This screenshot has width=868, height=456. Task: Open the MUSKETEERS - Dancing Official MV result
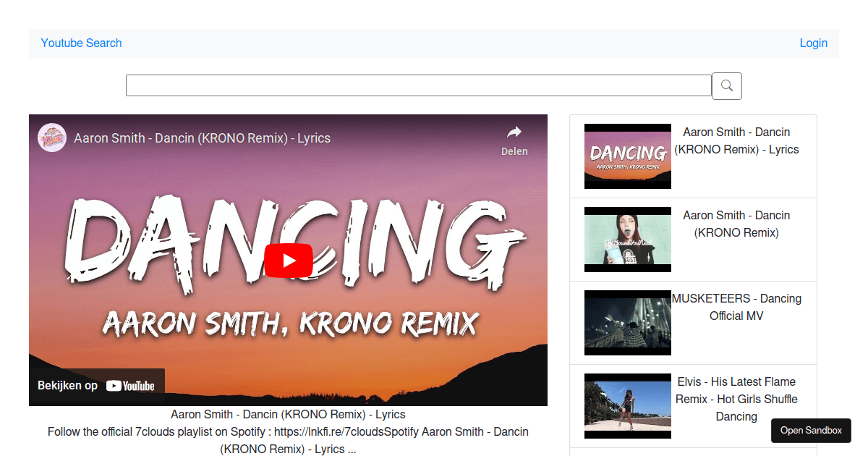(x=736, y=307)
